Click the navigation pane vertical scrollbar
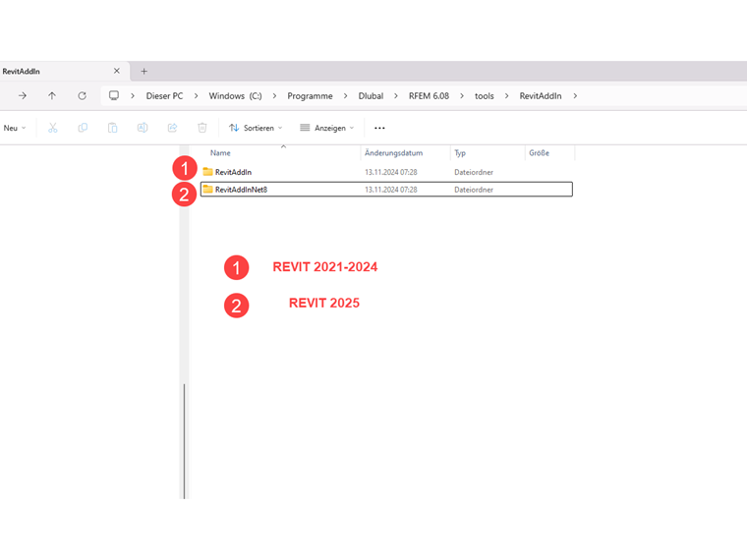 (x=184, y=440)
